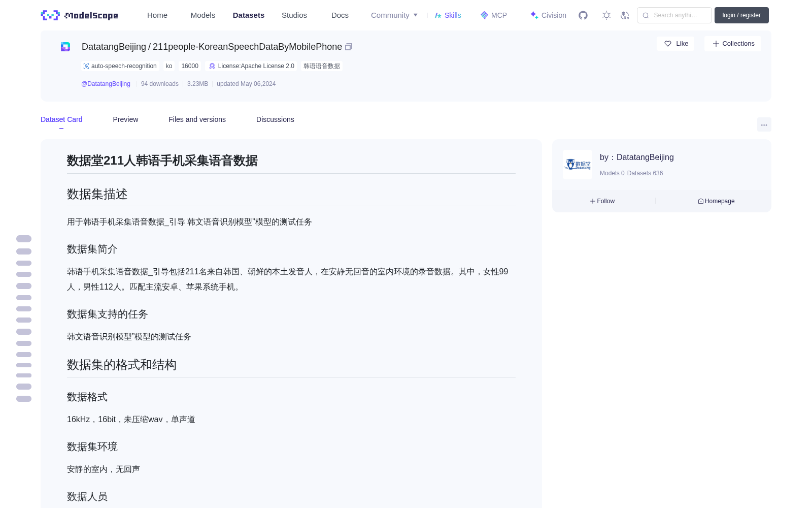Click the Skills icon link
This screenshot has width=812, height=508.
pos(448,15)
